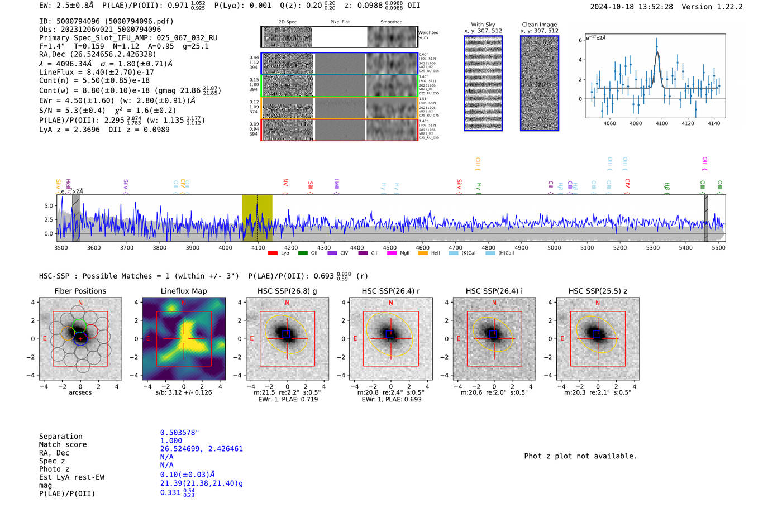
Task: Click the red fiber circle in Fiber Positions
Action: click(91, 331)
